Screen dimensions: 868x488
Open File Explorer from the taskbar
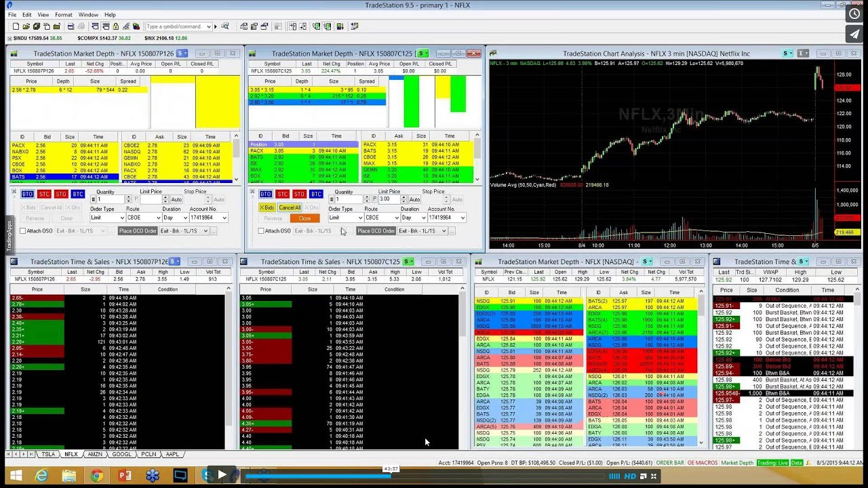[x=69, y=475]
